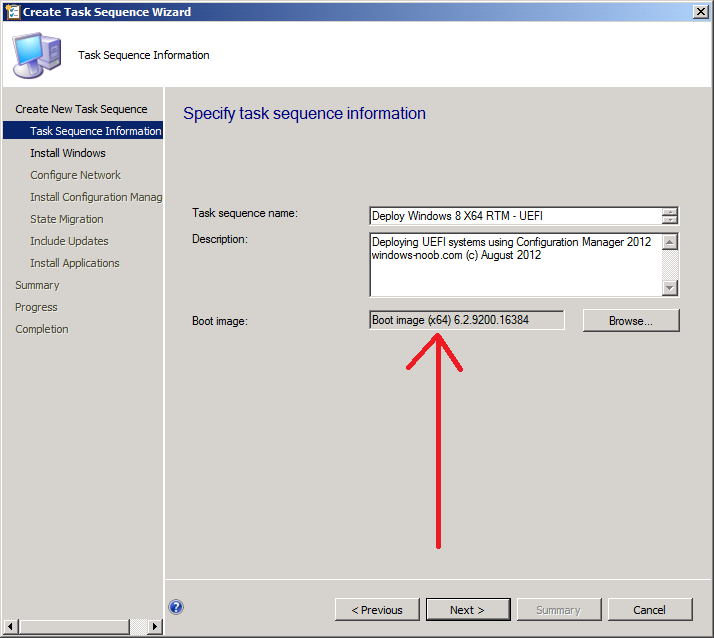714x638 pixels.
Task: Close the Create Task Sequence Wizard
Action: 700,12
